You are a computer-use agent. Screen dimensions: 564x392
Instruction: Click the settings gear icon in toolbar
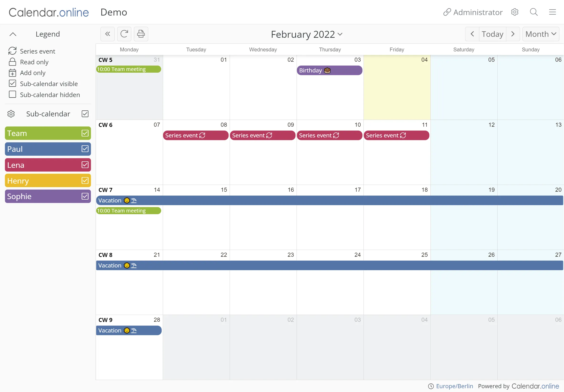click(x=515, y=12)
